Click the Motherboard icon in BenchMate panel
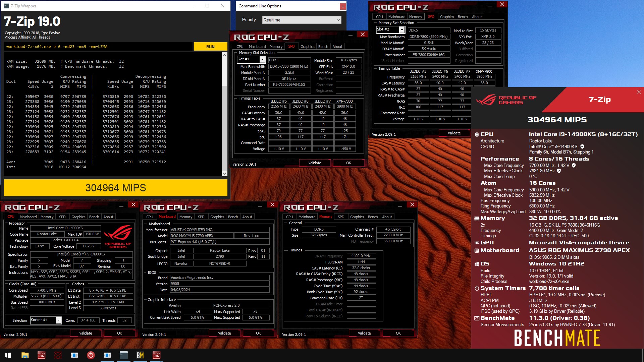This screenshot has width=644, height=362. click(x=477, y=250)
